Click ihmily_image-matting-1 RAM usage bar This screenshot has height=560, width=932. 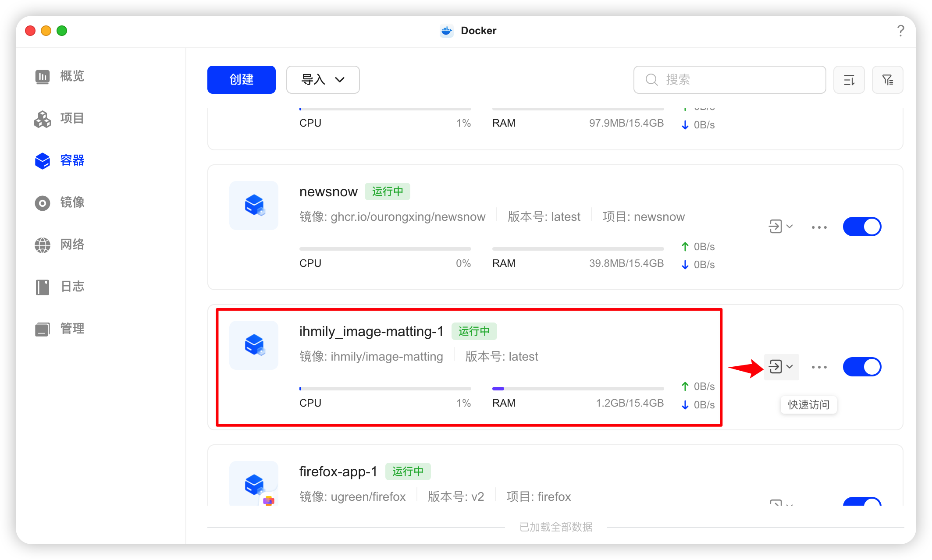(x=578, y=389)
